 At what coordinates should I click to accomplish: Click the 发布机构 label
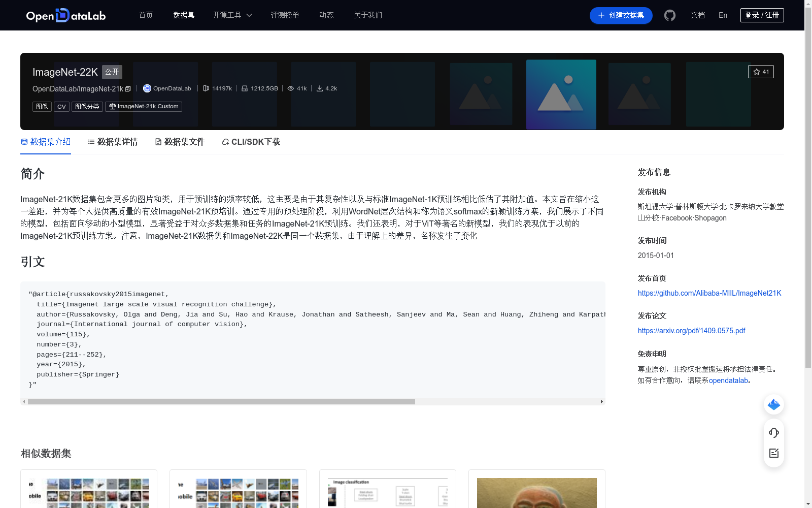point(652,192)
